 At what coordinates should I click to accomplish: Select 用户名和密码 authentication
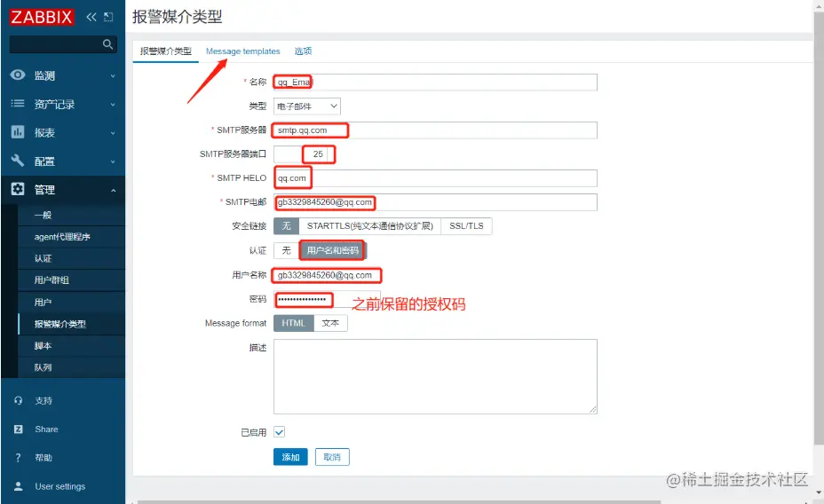tap(333, 250)
